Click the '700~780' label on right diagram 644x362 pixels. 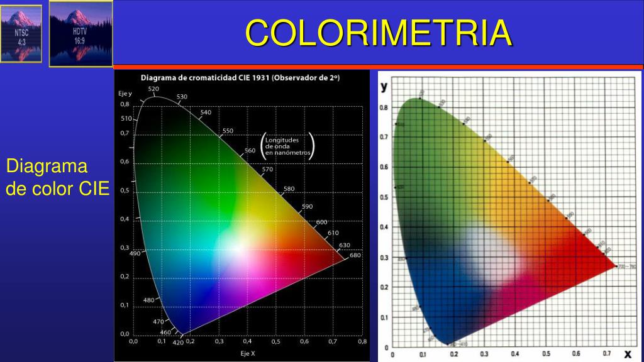tap(627, 266)
